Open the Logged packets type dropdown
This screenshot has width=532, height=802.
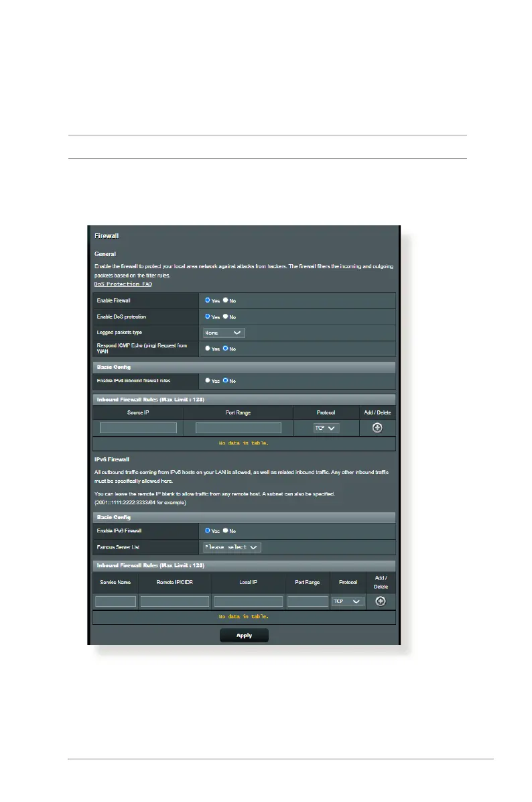224,333
